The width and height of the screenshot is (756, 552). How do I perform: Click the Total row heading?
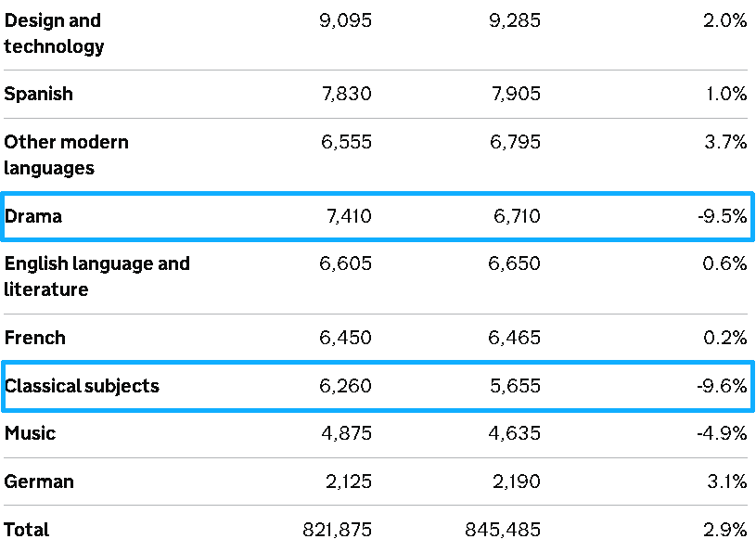pyautogui.click(x=27, y=530)
